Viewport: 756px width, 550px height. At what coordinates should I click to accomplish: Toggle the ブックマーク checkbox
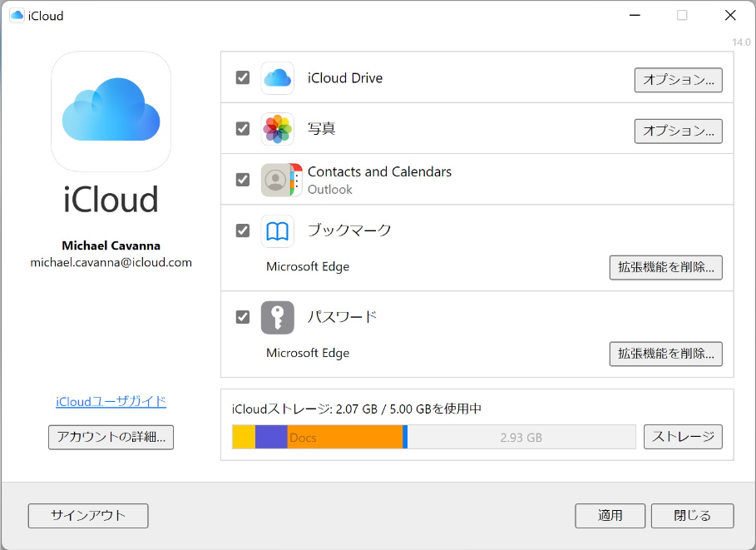243,230
